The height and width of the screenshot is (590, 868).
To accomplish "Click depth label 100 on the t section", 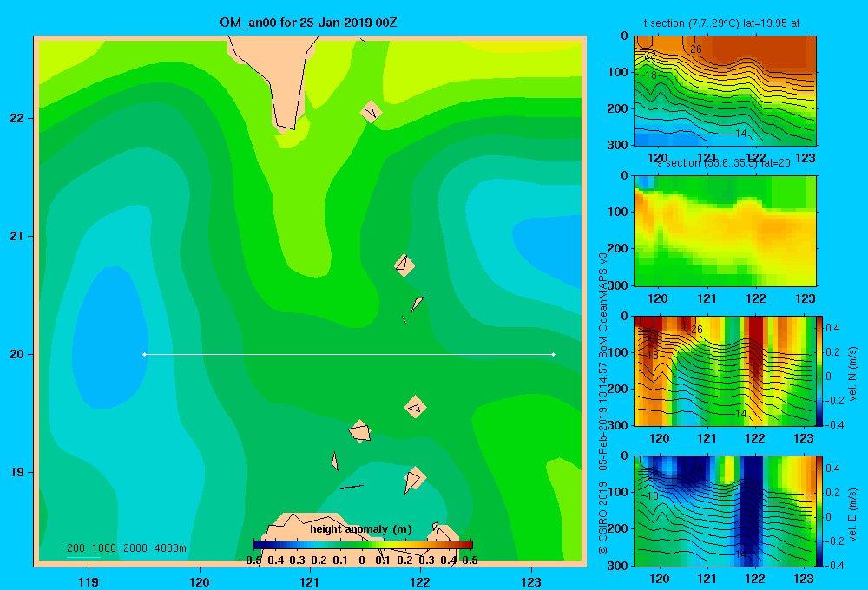I will (619, 72).
